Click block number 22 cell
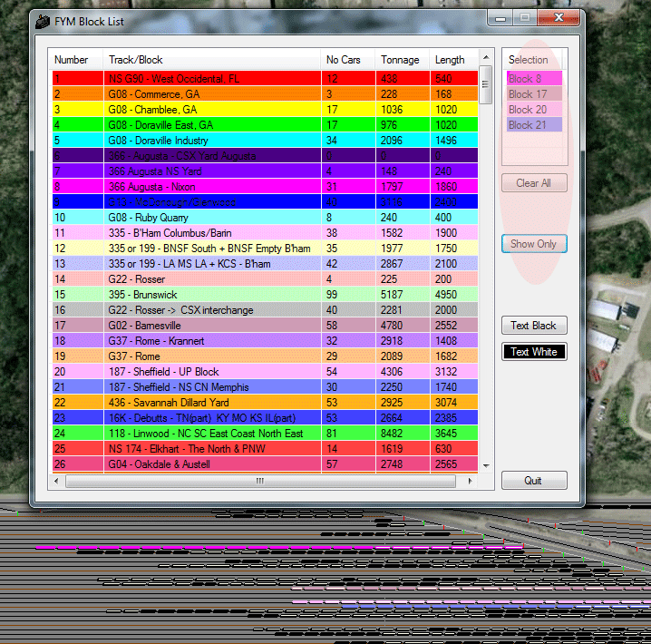This screenshot has height=644, width=651. (78, 403)
